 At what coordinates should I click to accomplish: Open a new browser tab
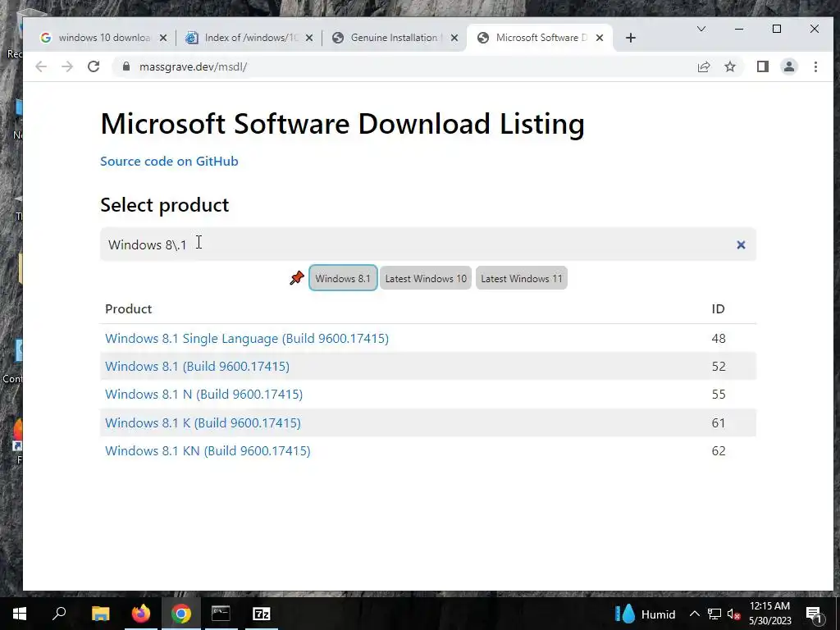tap(631, 38)
